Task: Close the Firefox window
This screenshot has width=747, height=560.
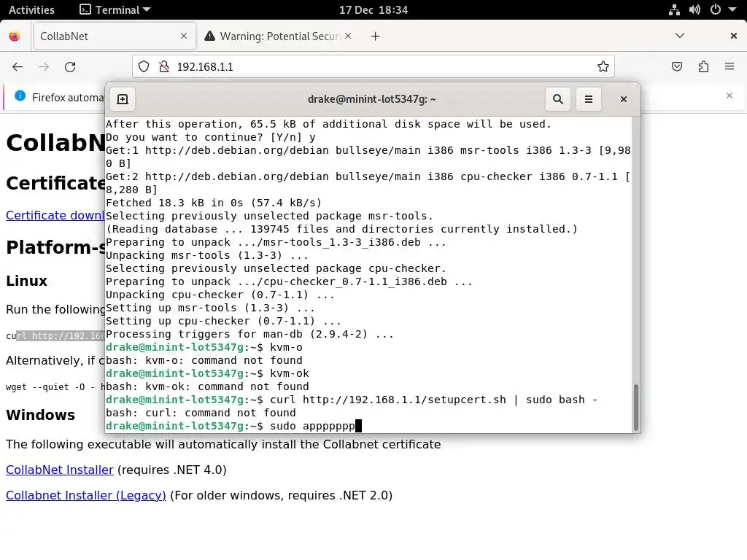Action: click(734, 36)
